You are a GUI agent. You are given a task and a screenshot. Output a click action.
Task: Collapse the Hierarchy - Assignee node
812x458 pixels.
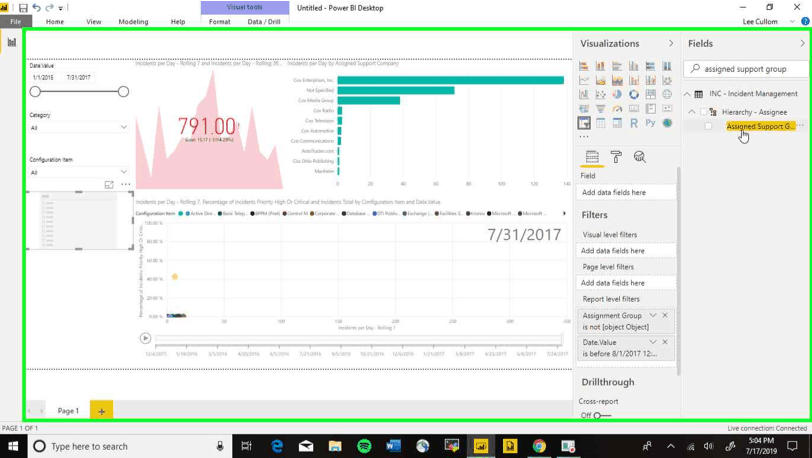692,112
